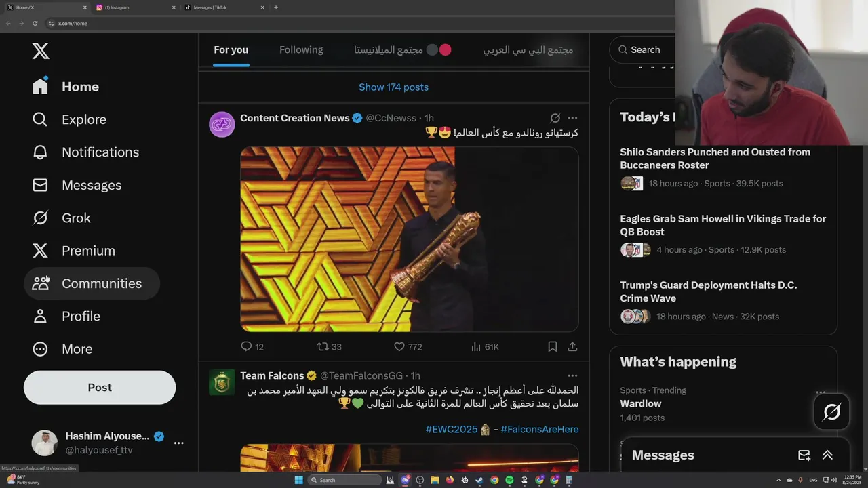
Task: Click the X logo in the sidebar
Action: 41,51
